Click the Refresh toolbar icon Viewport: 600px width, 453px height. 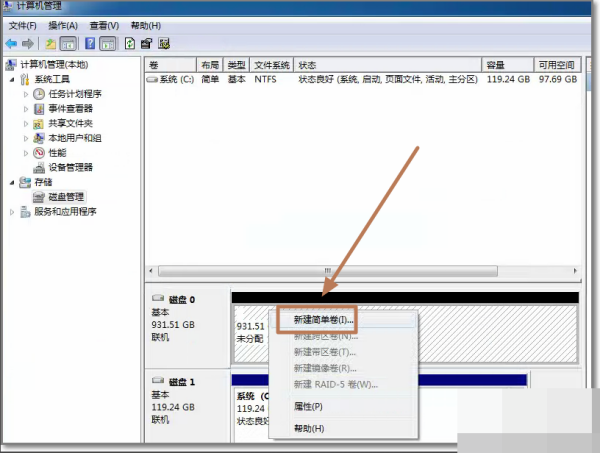pos(130,44)
